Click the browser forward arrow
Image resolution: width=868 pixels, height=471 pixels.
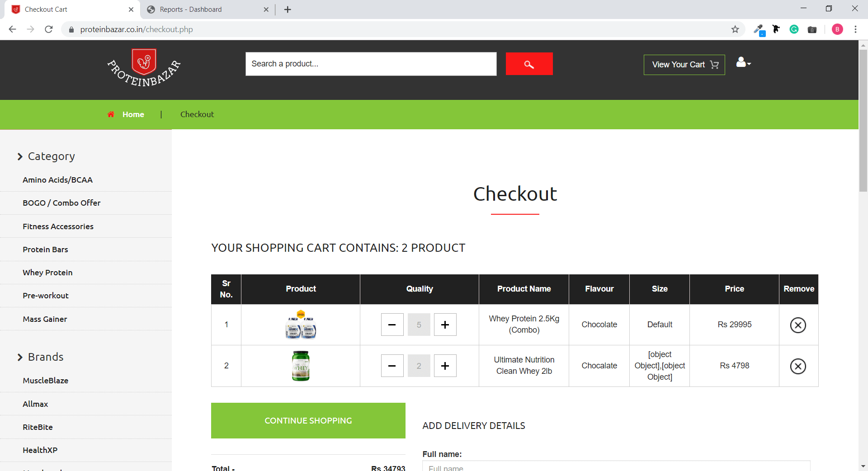pos(30,29)
